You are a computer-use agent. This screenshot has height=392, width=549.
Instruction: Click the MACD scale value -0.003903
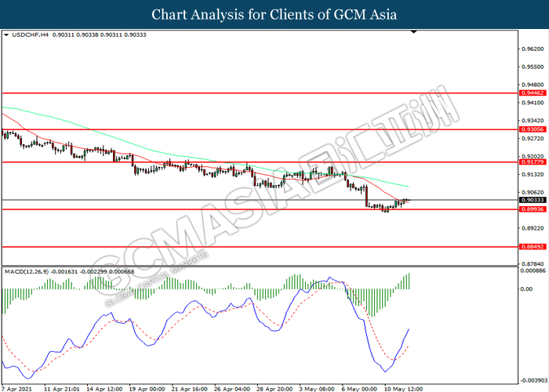533,380
